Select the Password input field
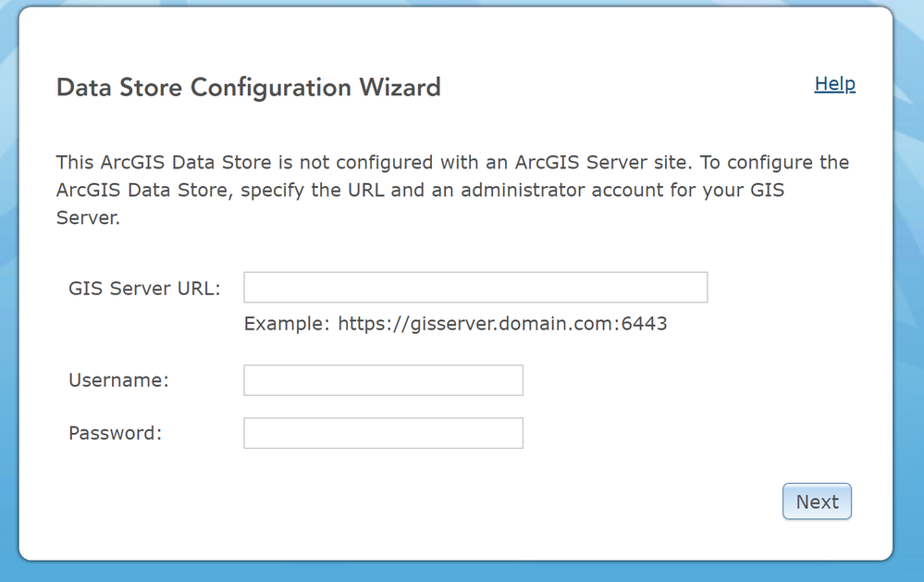Image resolution: width=924 pixels, height=582 pixels. (x=383, y=433)
